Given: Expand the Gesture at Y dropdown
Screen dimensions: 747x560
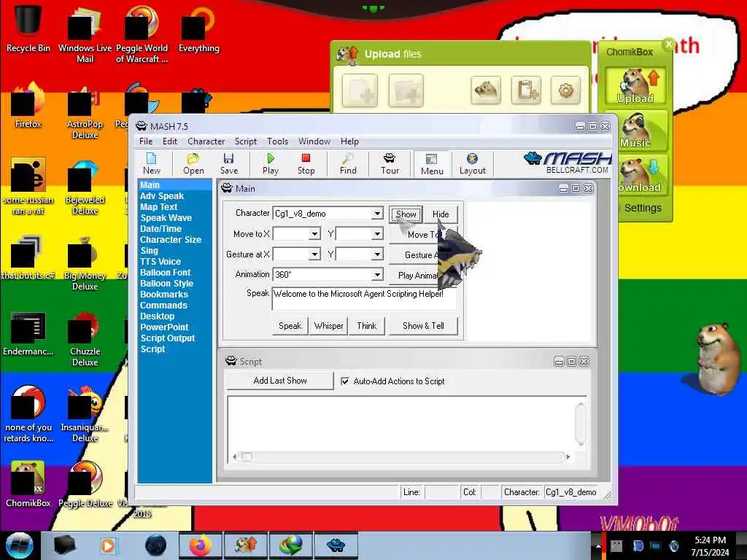Looking at the screenshot, I should click(377, 254).
